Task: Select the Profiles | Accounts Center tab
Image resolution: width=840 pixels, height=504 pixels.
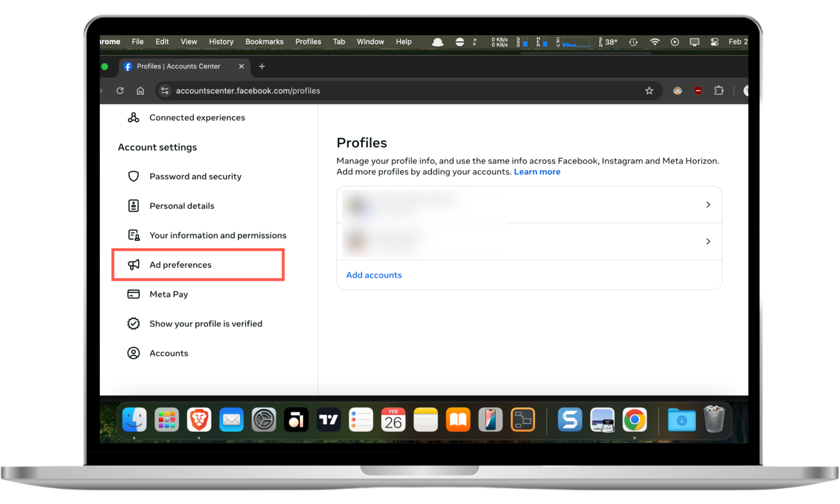Action: 184,67
